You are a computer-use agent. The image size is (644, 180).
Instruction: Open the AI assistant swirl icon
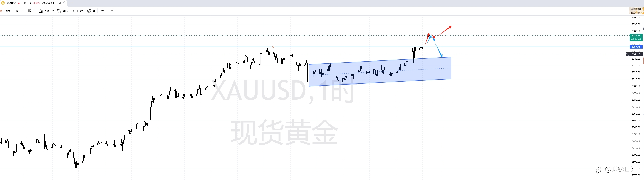tap(89, 11)
